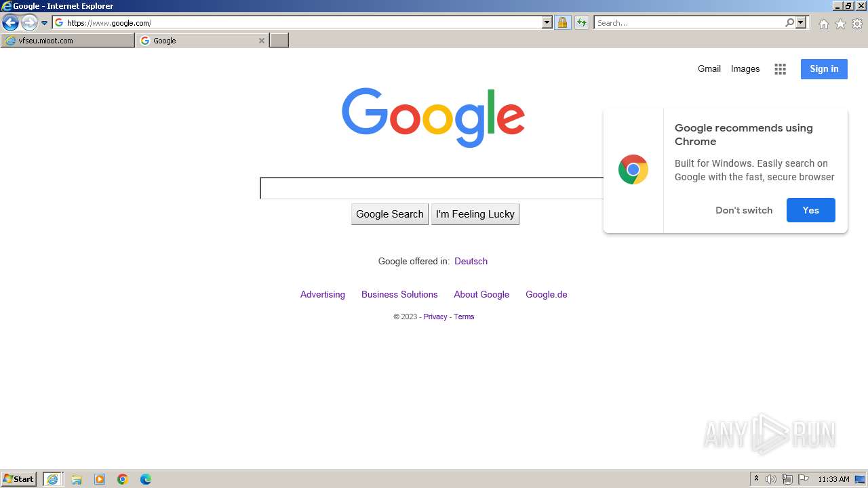Open the search provider dropdown arrow
The width and height of the screenshot is (868, 488).
(x=801, y=22)
